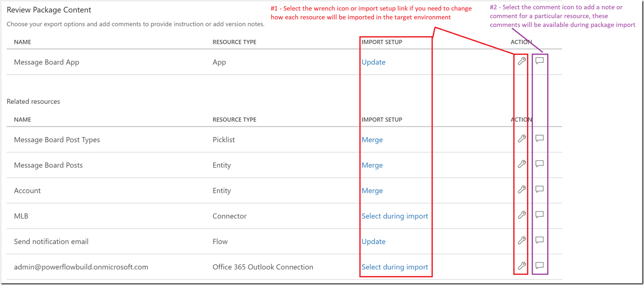This screenshot has width=644, height=285.
Task: Click the wrench icon for Message Board App
Action: click(x=522, y=61)
